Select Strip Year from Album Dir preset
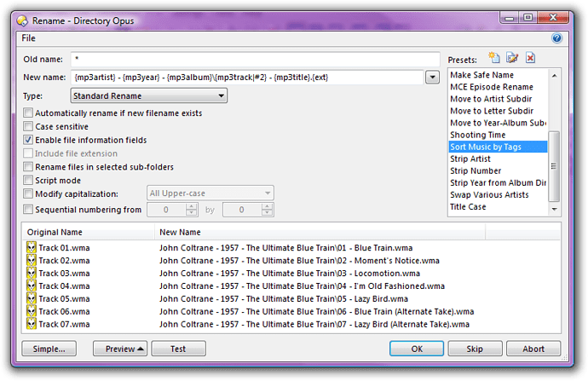The height and width of the screenshot is (381, 588). [x=498, y=183]
